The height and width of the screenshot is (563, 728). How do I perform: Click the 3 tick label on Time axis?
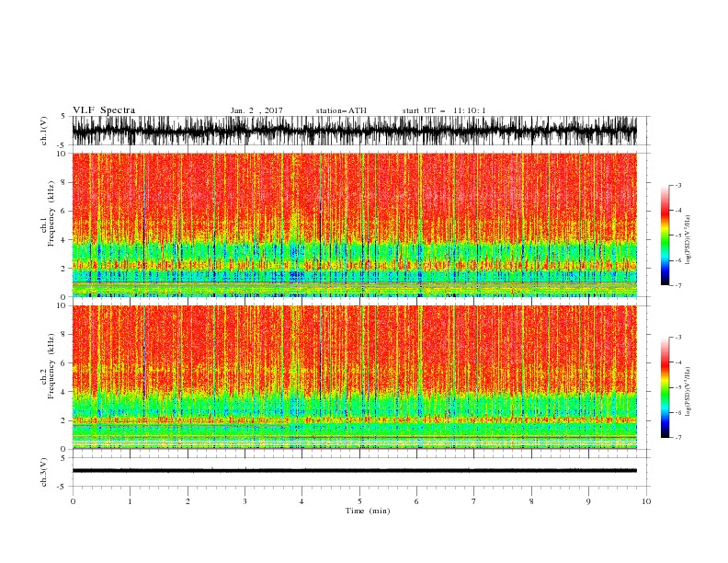pos(245,501)
